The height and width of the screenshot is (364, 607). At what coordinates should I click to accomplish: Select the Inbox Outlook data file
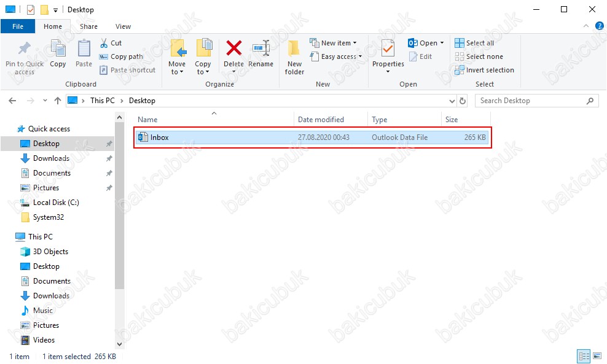[312, 137]
